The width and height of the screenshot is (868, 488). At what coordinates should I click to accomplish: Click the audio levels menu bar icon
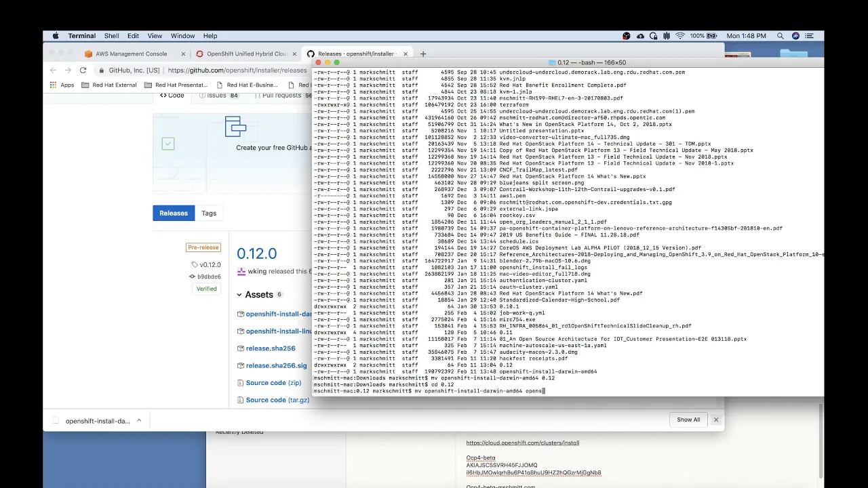667,36
